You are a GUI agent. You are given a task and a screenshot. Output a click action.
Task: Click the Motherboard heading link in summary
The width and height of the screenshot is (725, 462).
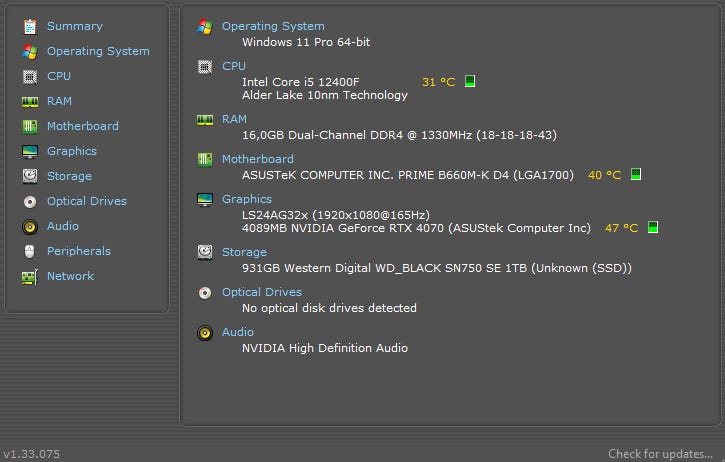click(258, 159)
